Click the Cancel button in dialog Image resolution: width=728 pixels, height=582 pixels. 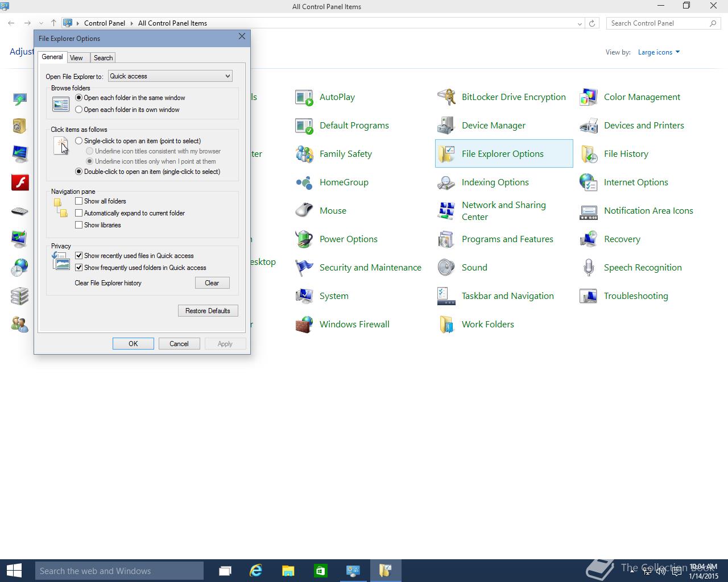coord(179,344)
